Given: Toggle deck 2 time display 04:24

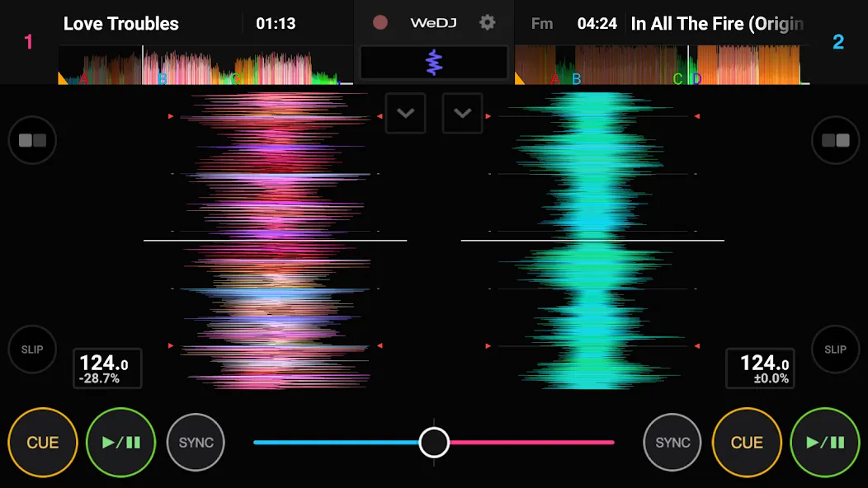Looking at the screenshot, I should coord(597,23).
